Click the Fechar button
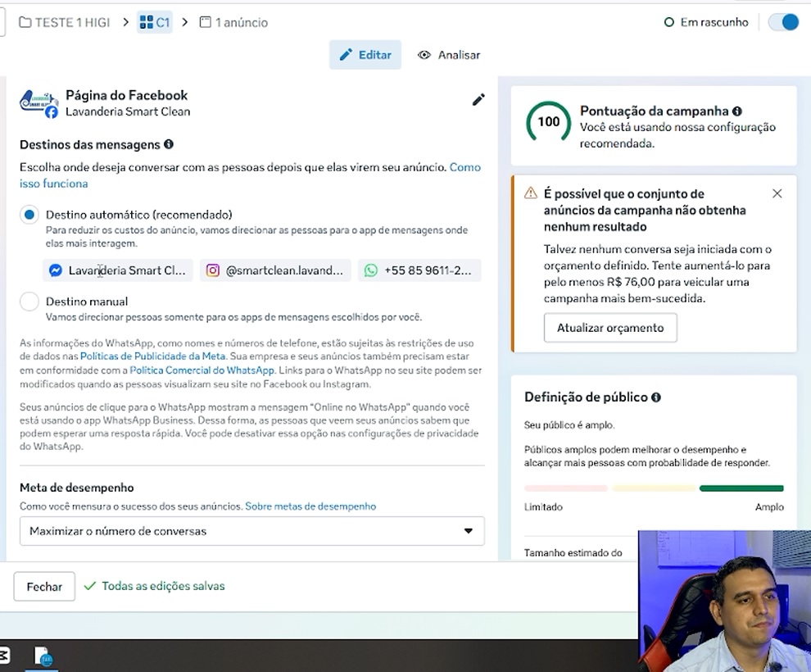The image size is (811, 672). tap(44, 586)
